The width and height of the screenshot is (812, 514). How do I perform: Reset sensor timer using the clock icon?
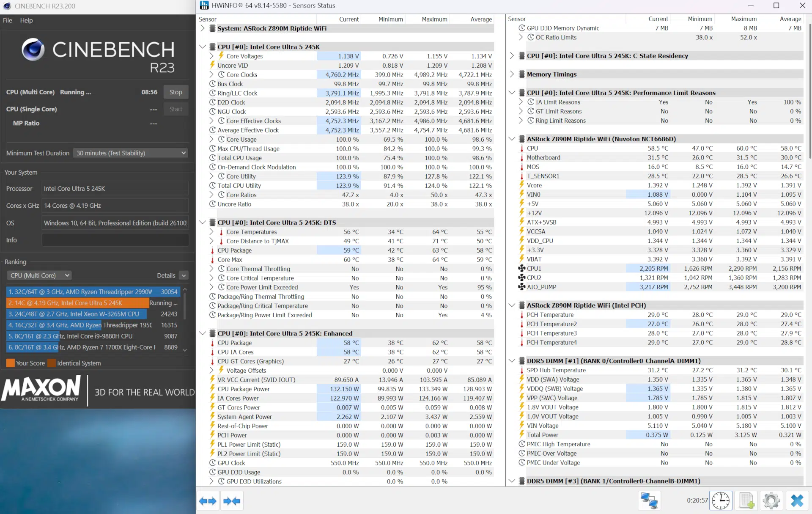(721, 500)
